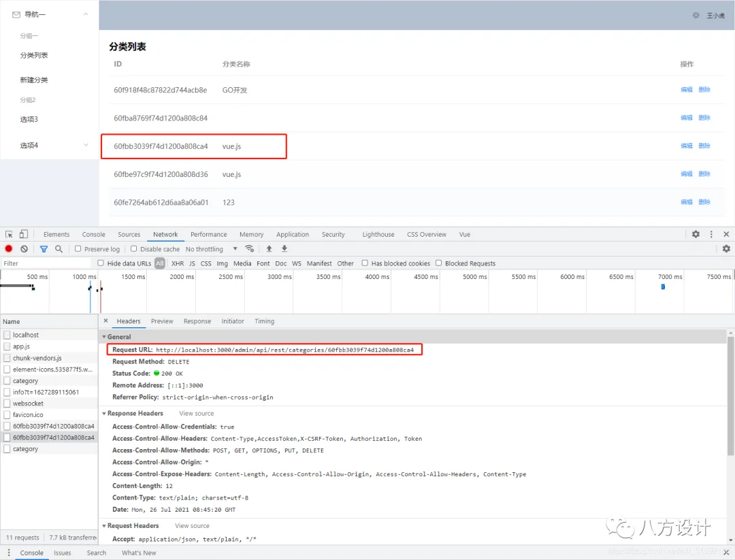This screenshot has width=735, height=560.
Task: Stop recording the network log
Action: click(8, 249)
